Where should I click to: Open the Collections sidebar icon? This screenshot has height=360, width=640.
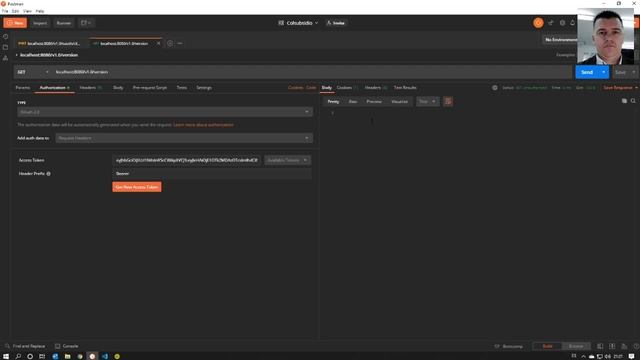tap(5, 47)
